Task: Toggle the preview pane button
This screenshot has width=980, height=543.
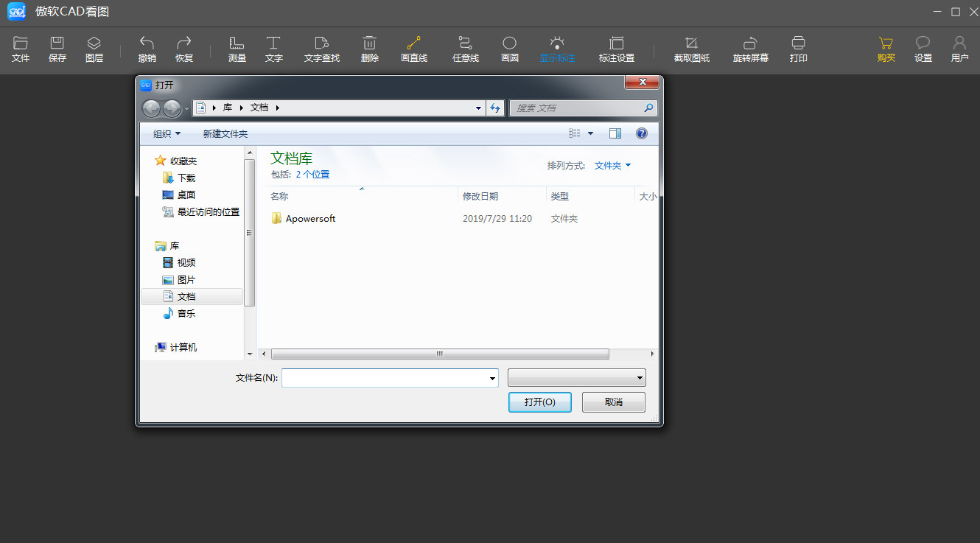Action: [x=615, y=133]
